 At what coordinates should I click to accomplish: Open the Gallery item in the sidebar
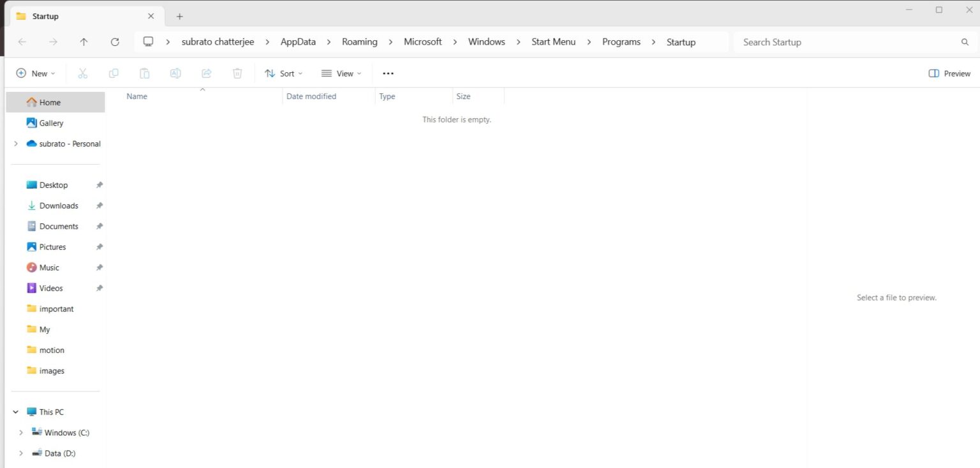[51, 123]
